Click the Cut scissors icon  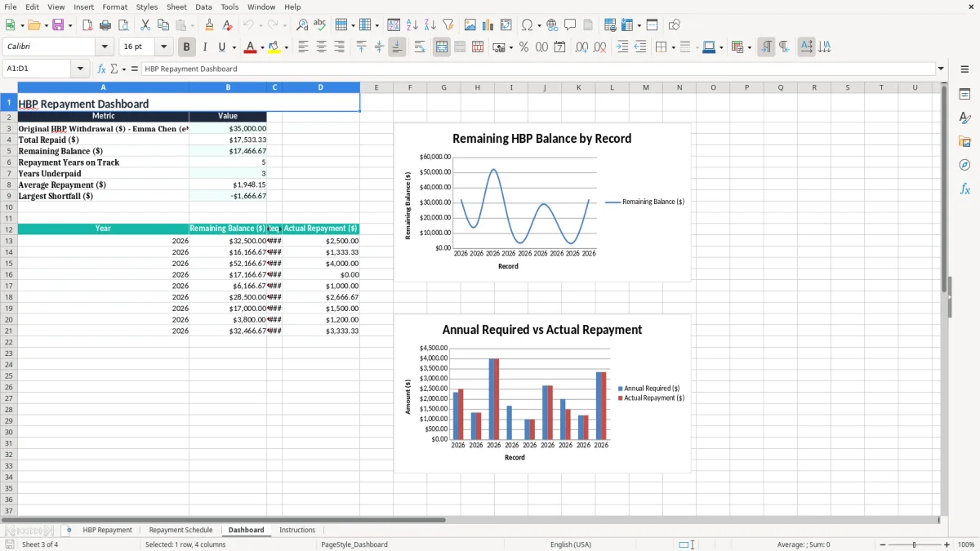pyautogui.click(x=145, y=25)
